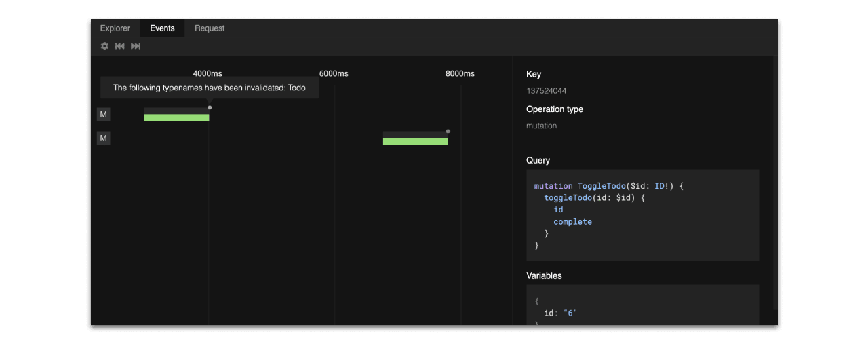
Task: Select the second mutation 'M' badge
Action: (104, 138)
